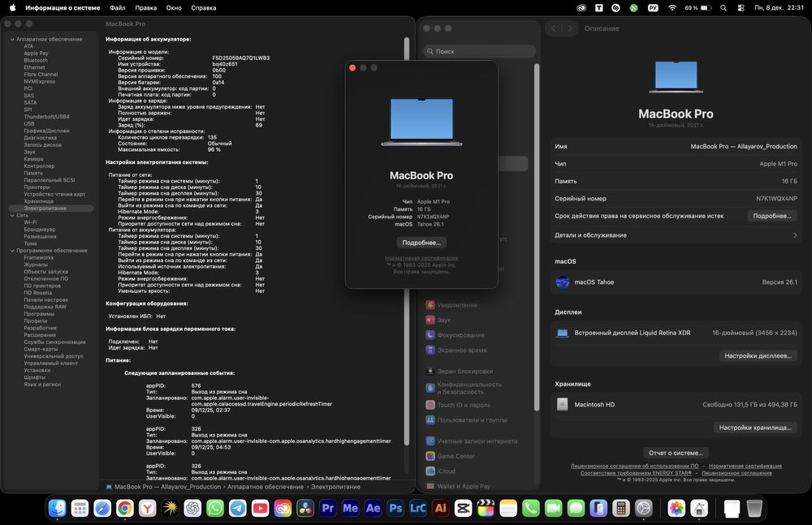The height and width of the screenshot is (525, 812).
Task: Collapse the Сеть tree section
Action: click(x=12, y=215)
